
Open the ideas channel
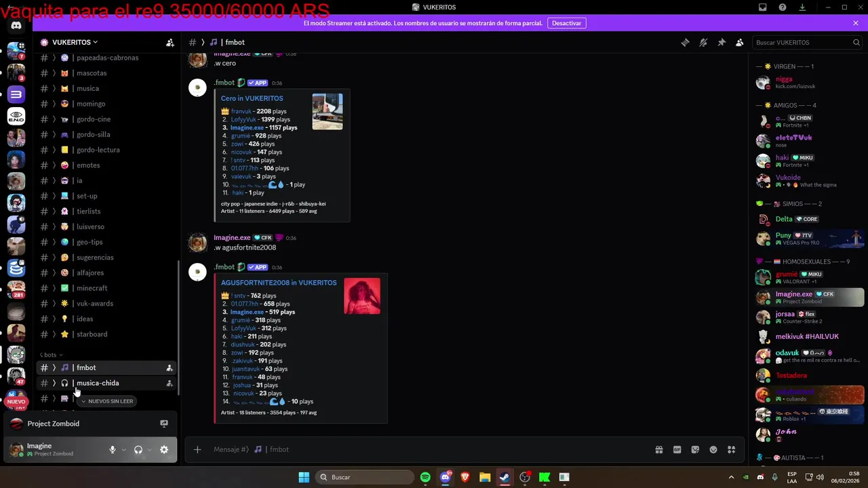tap(107, 319)
